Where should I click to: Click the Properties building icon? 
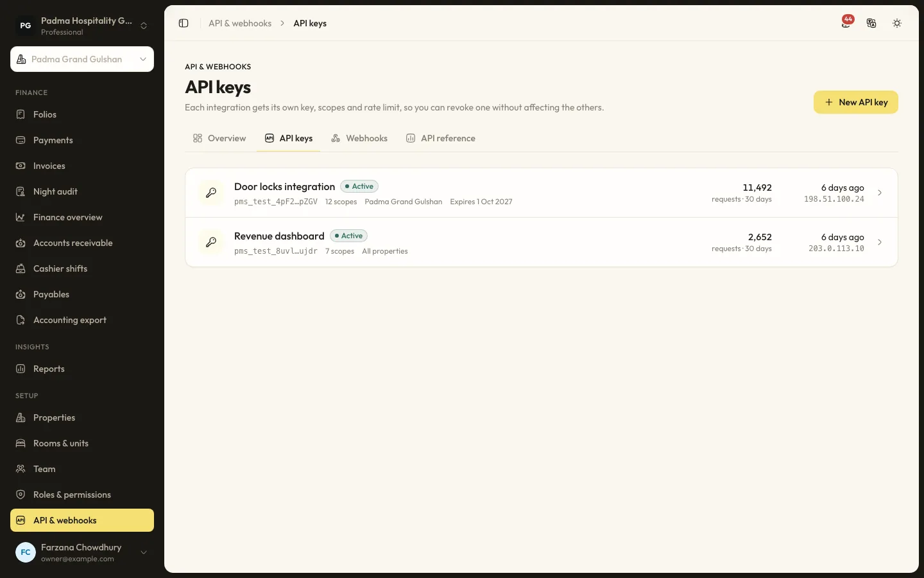[21, 417]
